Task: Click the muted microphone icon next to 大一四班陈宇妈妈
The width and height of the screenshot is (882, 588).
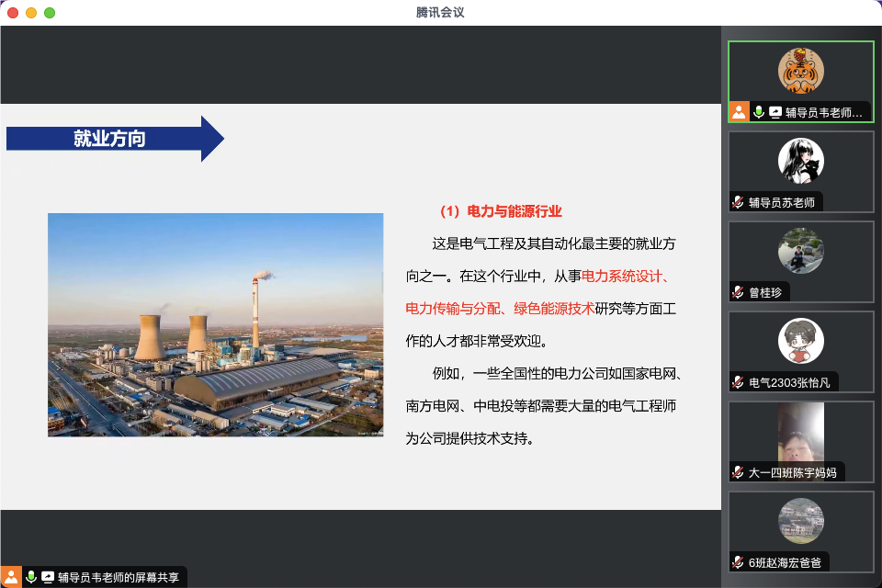Action: [738, 472]
